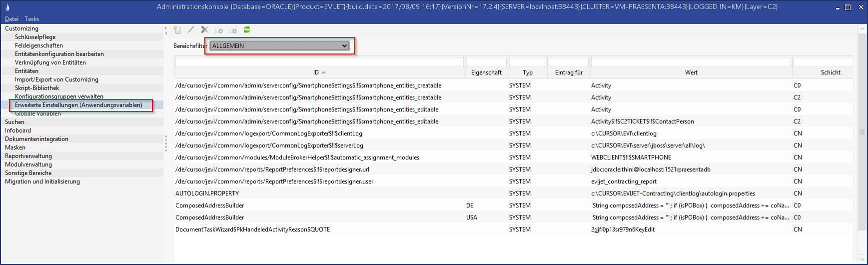Open the Datei menu
Screen dimensions: 868x265
[11, 19]
